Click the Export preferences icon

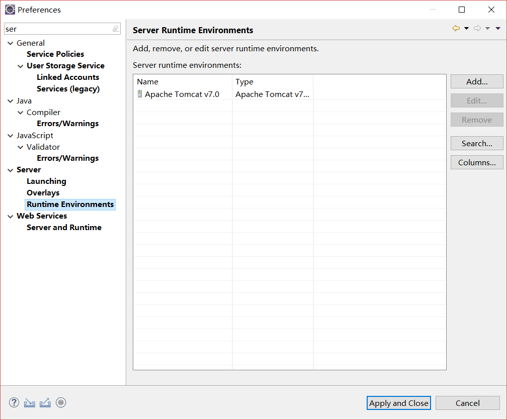[45, 402]
